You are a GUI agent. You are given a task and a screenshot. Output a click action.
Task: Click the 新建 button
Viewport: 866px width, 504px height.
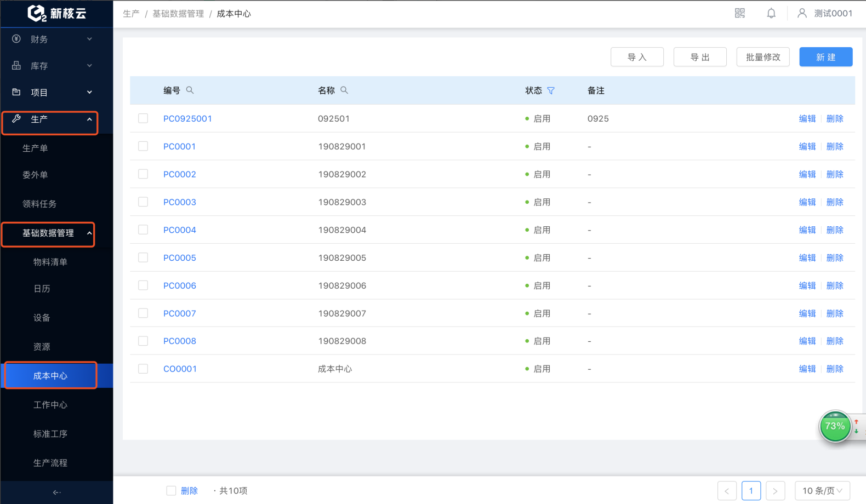pos(826,57)
